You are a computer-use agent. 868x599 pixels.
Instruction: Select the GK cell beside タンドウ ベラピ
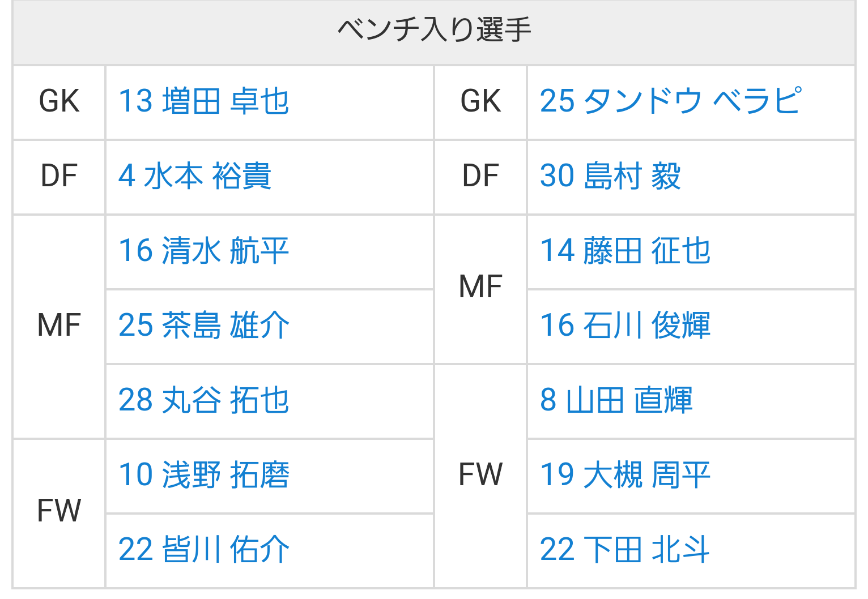point(480,102)
